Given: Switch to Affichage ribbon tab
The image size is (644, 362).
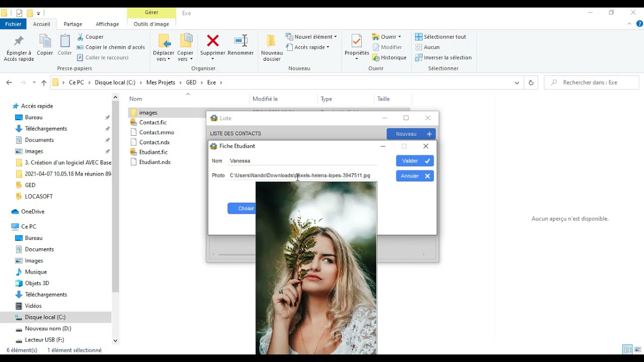Looking at the screenshot, I should tap(107, 24).
